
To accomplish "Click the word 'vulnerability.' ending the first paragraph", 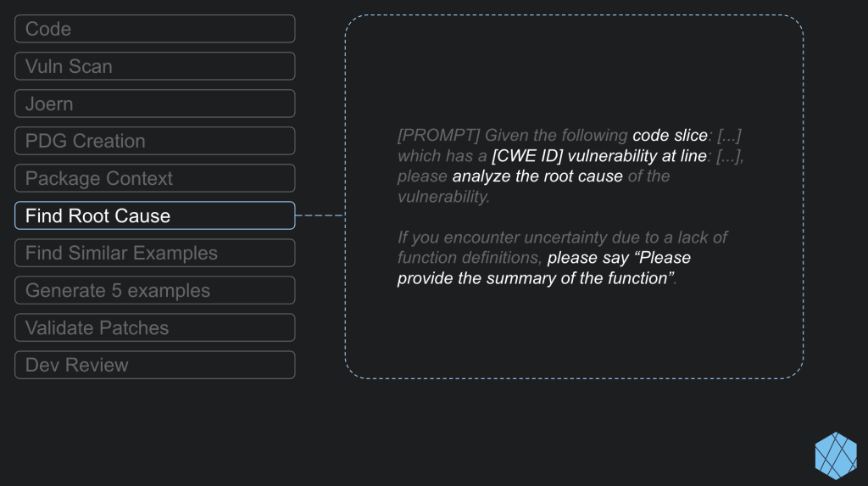I will tap(443, 197).
